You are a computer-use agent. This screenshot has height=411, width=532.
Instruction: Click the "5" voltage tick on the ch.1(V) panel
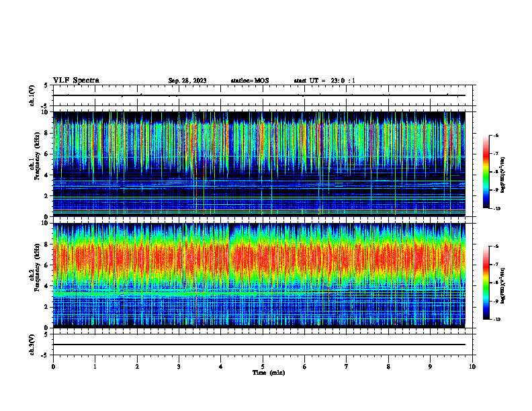pos(47,85)
